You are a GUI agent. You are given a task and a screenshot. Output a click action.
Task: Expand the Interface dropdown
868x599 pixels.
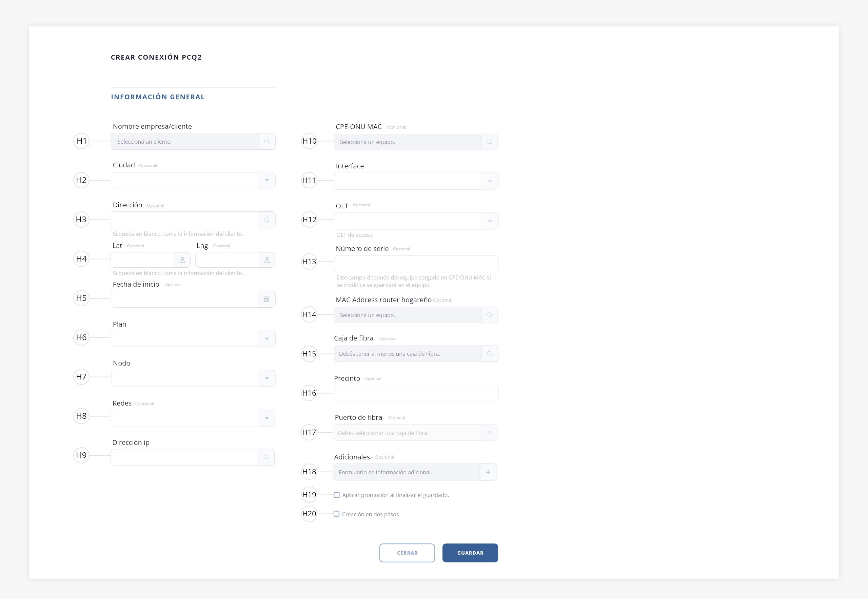[489, 181]
